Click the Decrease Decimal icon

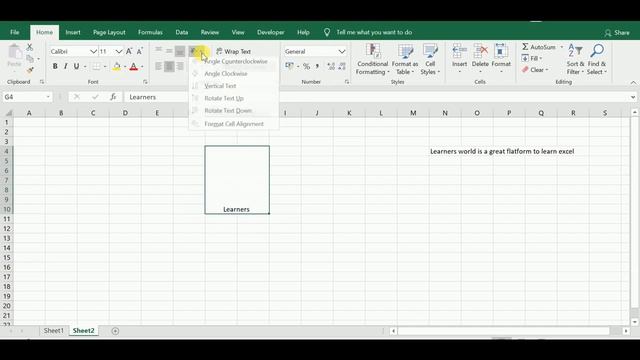pyautogui.click(x=342, y=66)
